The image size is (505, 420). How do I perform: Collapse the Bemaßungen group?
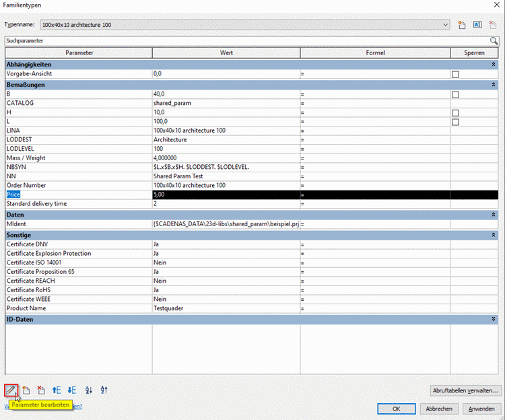click(493, 85)
